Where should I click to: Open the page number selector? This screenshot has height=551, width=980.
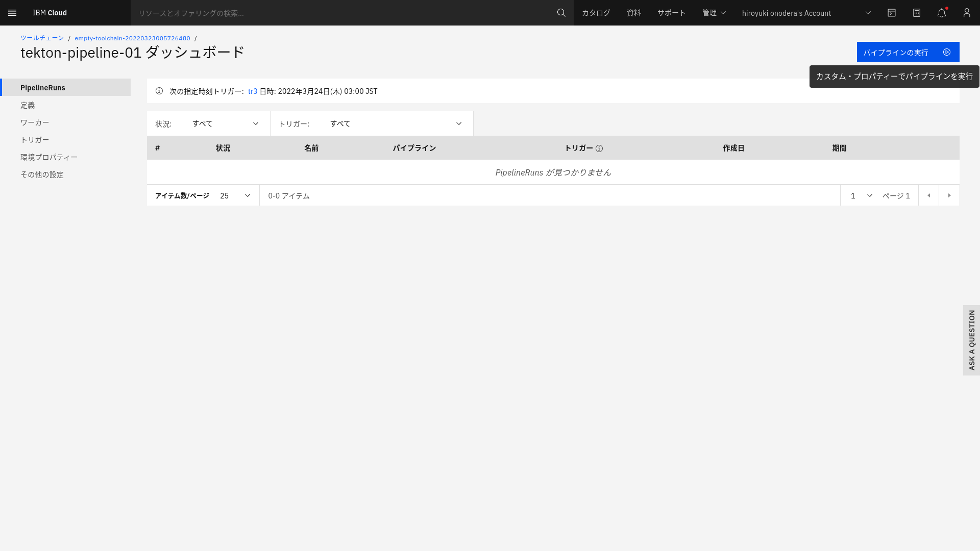pos(860,195)
